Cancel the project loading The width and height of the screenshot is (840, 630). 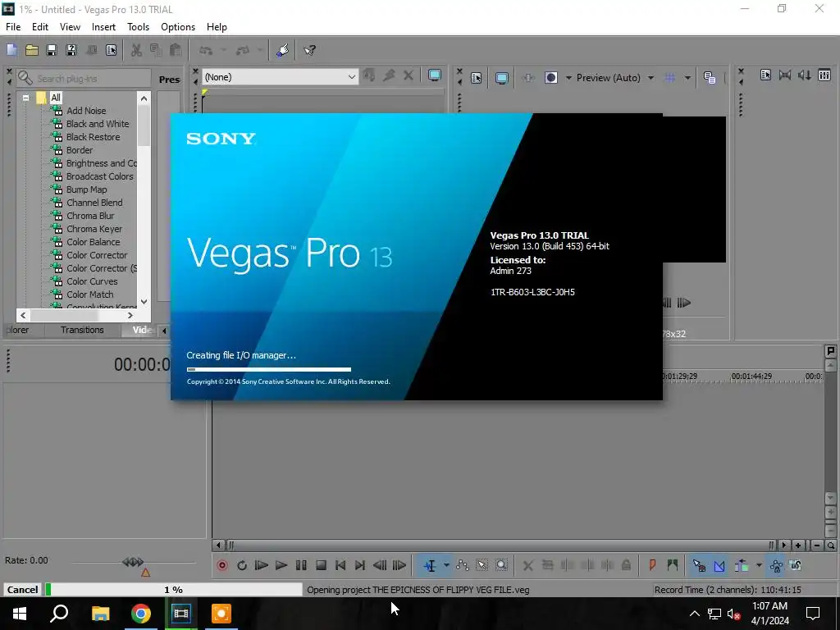[x=22, y=589]
